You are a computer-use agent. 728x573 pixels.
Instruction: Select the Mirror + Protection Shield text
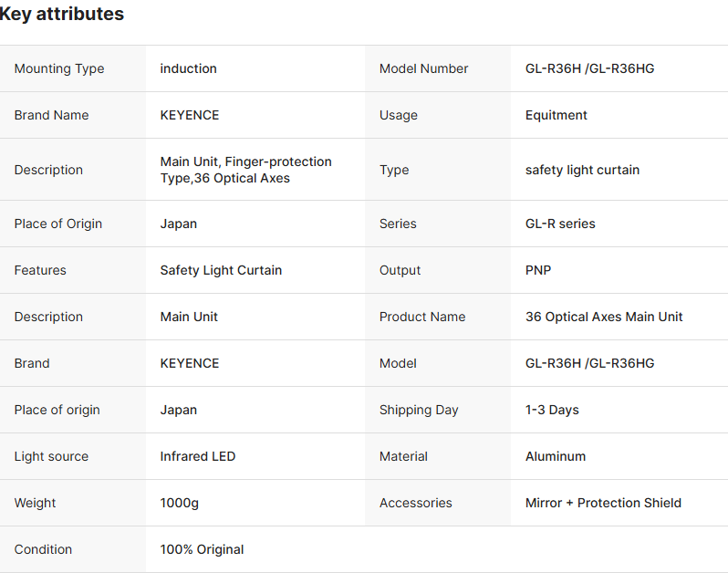pyautogui.click(x=603, y=503)
